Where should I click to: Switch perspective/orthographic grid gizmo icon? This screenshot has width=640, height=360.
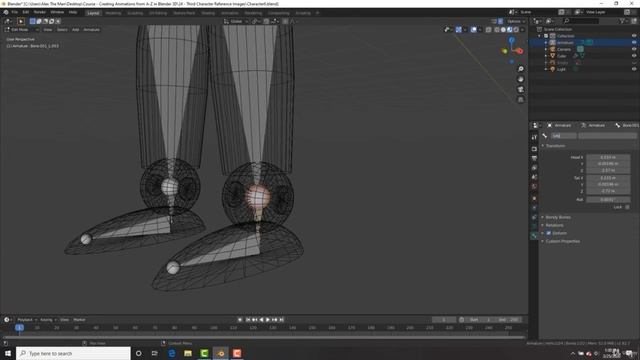(x=520, y=100)
